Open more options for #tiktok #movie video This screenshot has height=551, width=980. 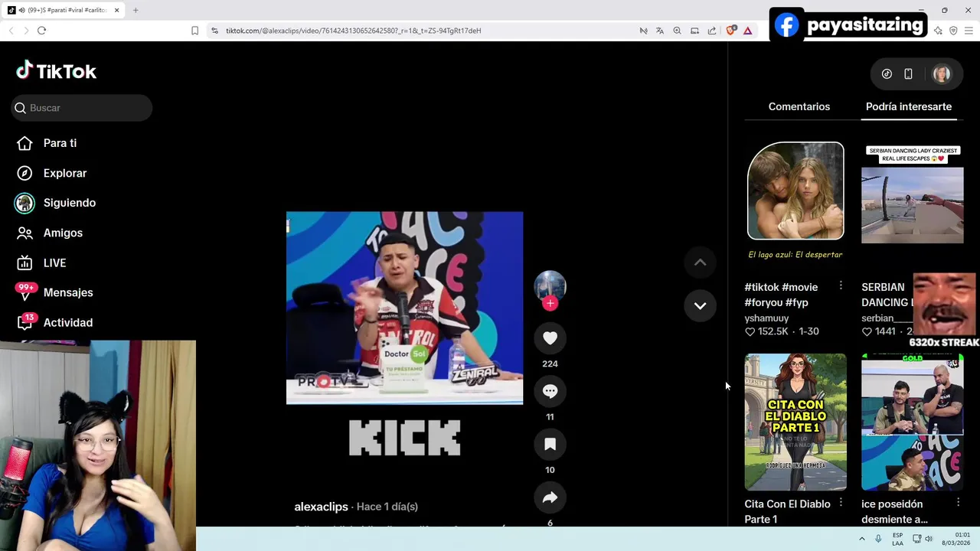[841, 285]
